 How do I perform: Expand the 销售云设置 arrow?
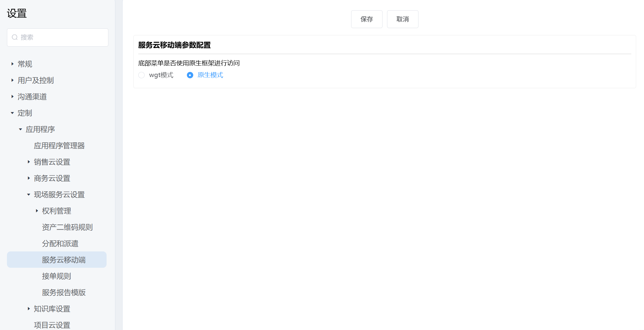(29, 162)
